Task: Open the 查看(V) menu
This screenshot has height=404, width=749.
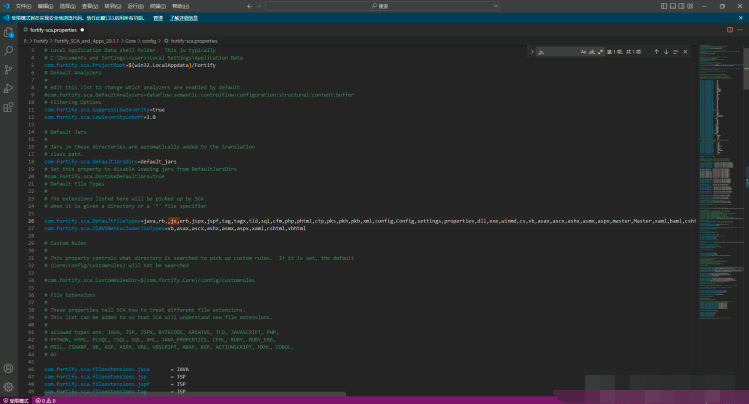Action: pos(90,6)
